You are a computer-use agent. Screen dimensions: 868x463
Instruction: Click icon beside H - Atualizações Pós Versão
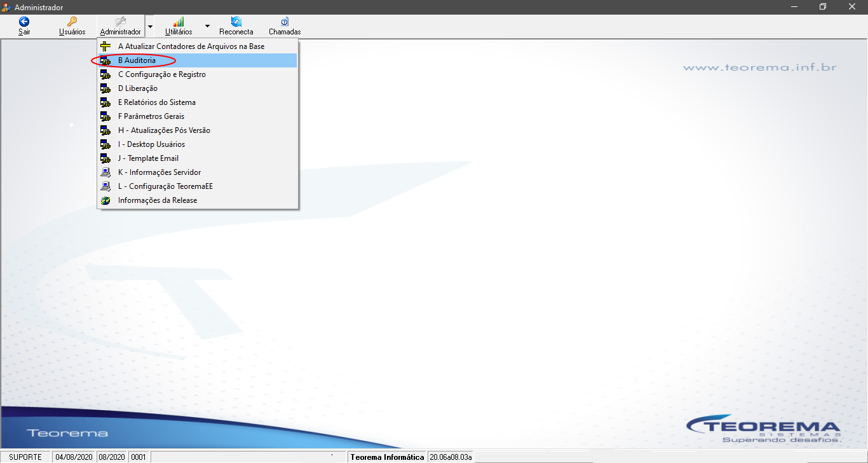click(x=105, y=130)
